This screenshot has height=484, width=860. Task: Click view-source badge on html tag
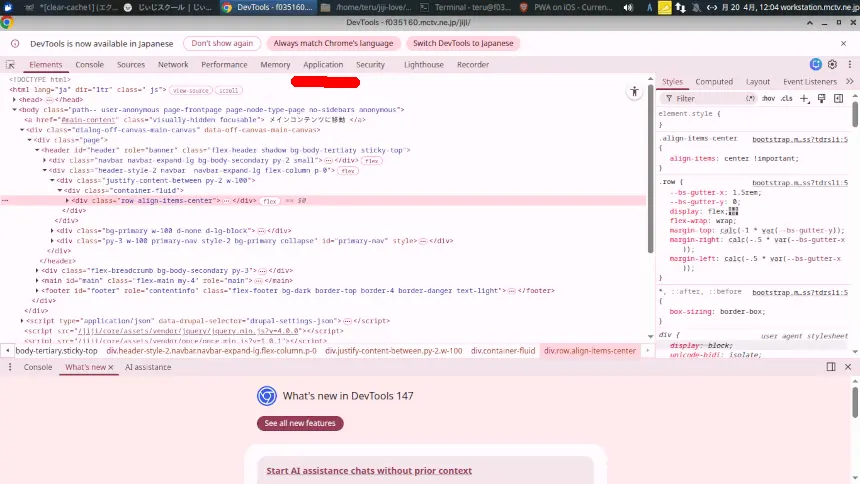190,91
